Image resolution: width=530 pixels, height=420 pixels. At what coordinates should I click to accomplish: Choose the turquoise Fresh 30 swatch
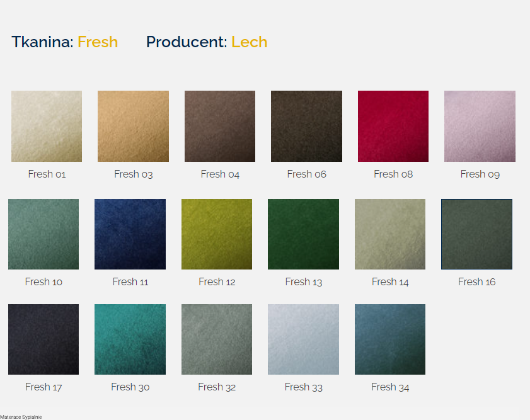coord(130,339)
